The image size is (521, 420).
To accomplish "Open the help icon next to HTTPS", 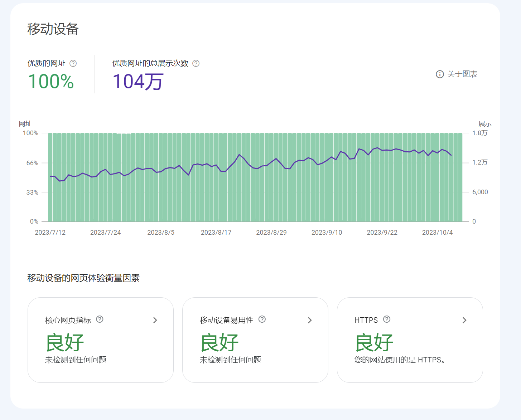I will click(387, 319).
